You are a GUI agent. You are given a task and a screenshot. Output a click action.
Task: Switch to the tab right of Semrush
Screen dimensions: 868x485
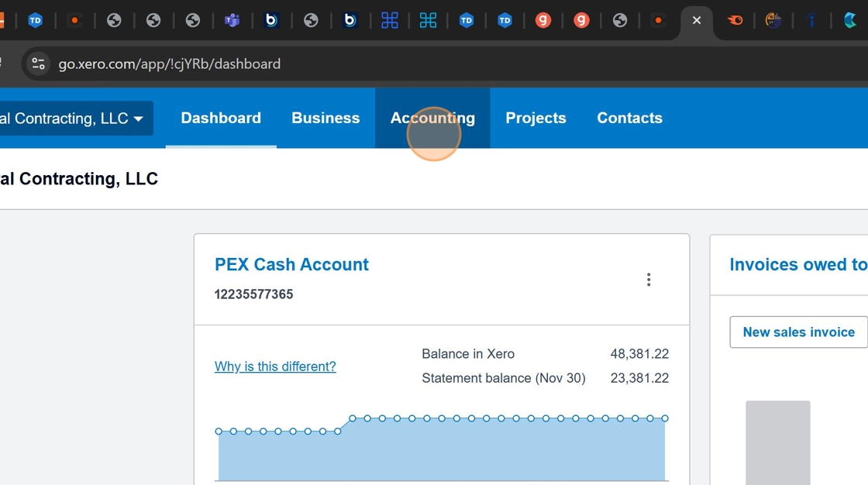tap(773, 20)
